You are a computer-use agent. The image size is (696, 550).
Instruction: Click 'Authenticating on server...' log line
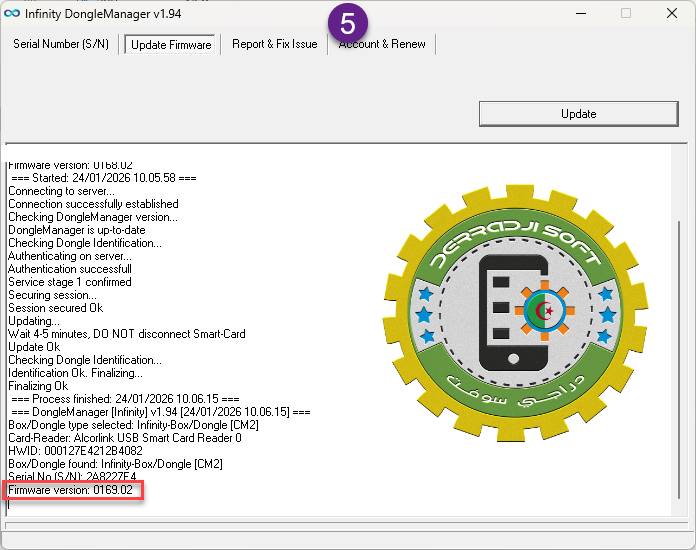pos(70,256)
